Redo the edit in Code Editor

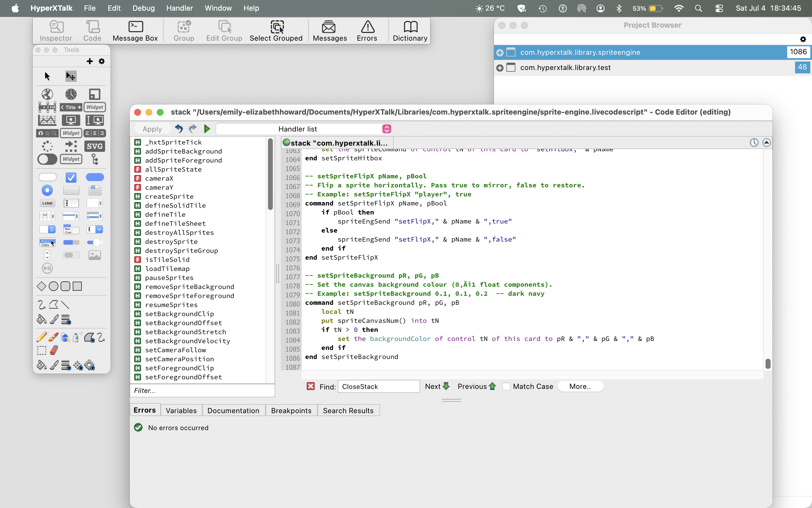(193, 129)
